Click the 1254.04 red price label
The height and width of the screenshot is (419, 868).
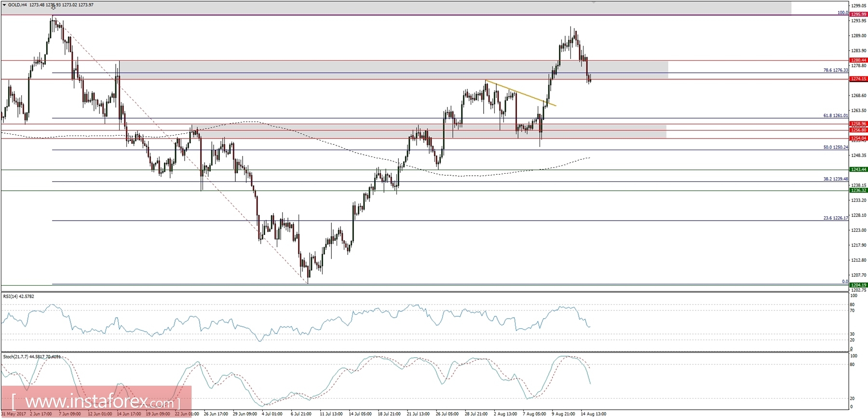pyautogui.click(x=858, y=138)
